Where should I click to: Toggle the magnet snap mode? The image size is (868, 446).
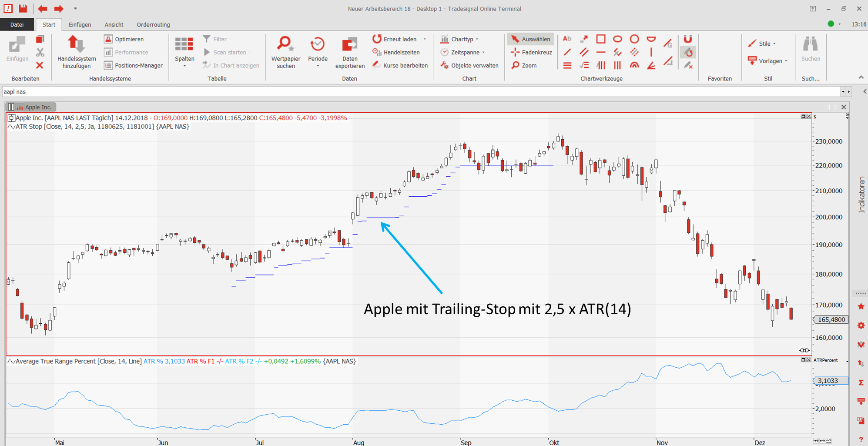688,39
